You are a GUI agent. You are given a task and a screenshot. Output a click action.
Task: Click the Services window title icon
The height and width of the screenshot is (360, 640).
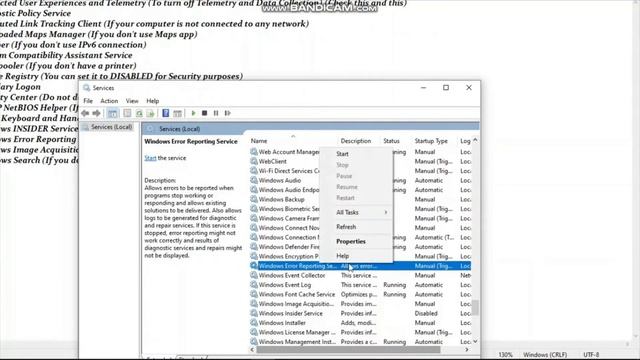tap(87, 88)
